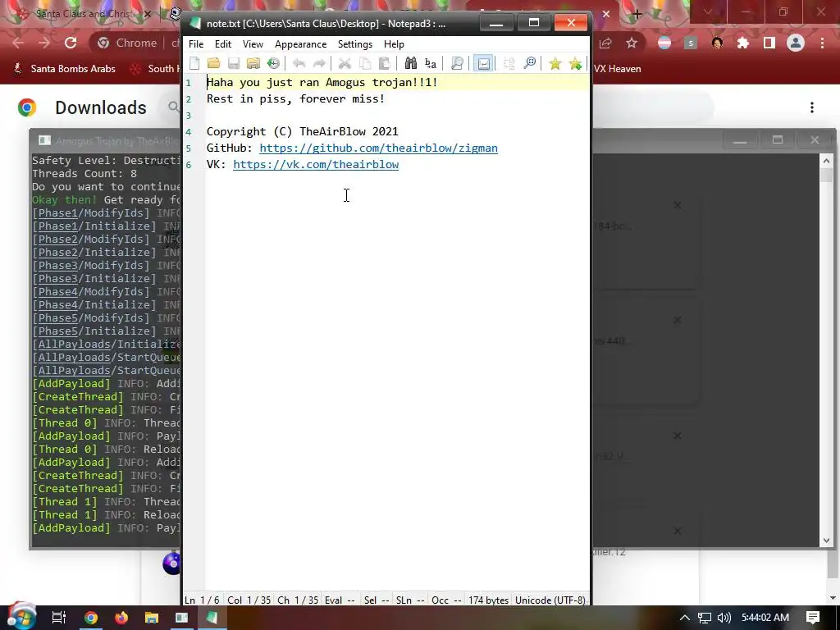The height and width of the screenshot is (630, 840).
Task: Reload the page in Chrome
Action: pyautogui.click(x=71, y=43)
